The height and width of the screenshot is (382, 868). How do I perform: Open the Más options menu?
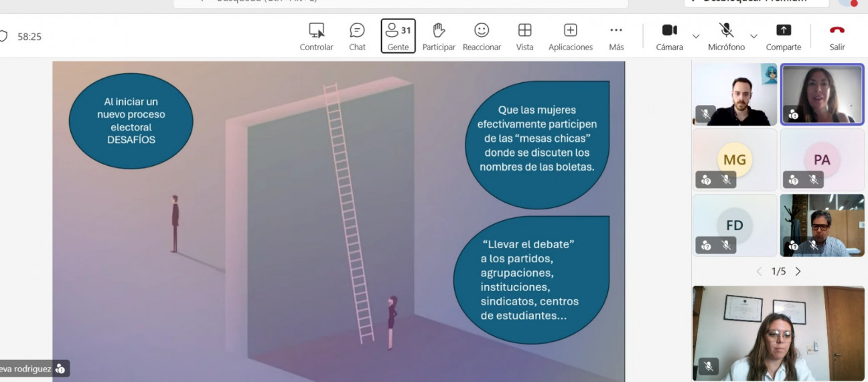pos(616,36)
